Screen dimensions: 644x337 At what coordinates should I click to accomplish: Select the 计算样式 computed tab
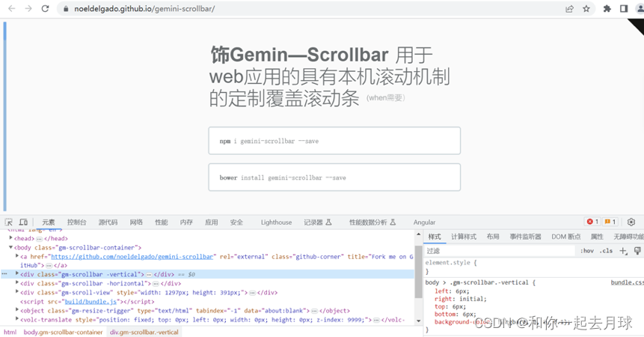(x=464, y=237)
